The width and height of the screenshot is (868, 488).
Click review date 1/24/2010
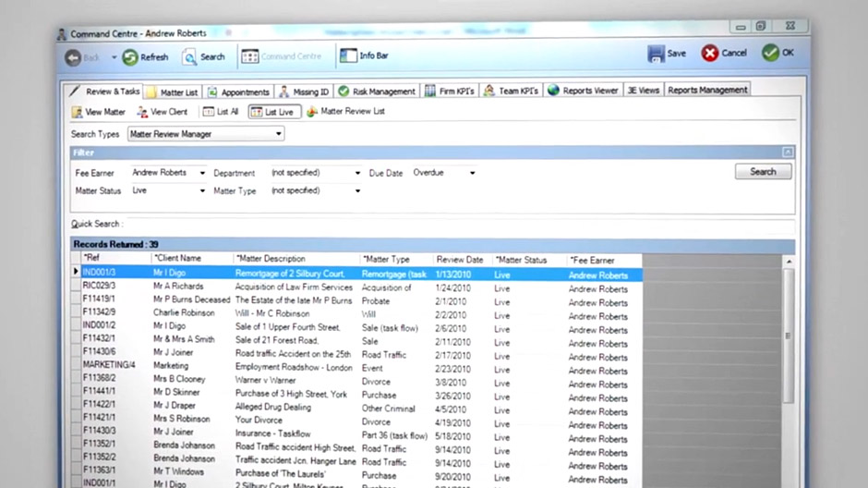pyautogui.click(x=452, y=288)
